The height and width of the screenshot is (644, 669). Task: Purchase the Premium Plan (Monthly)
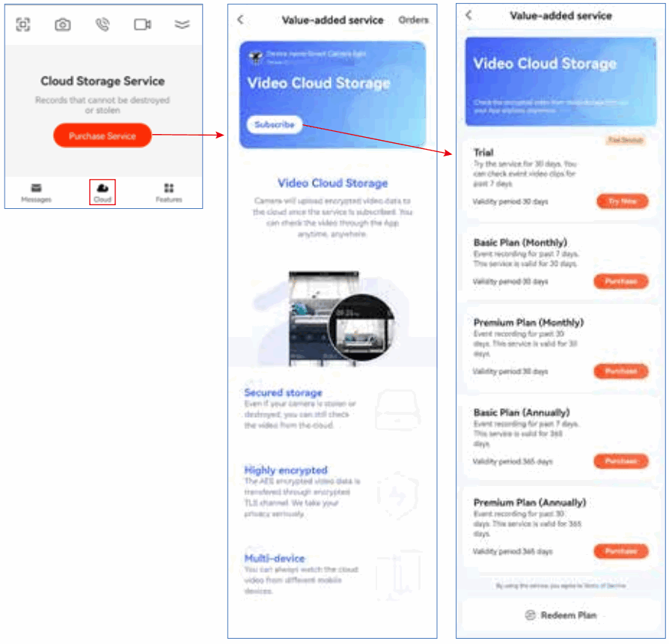621,371
